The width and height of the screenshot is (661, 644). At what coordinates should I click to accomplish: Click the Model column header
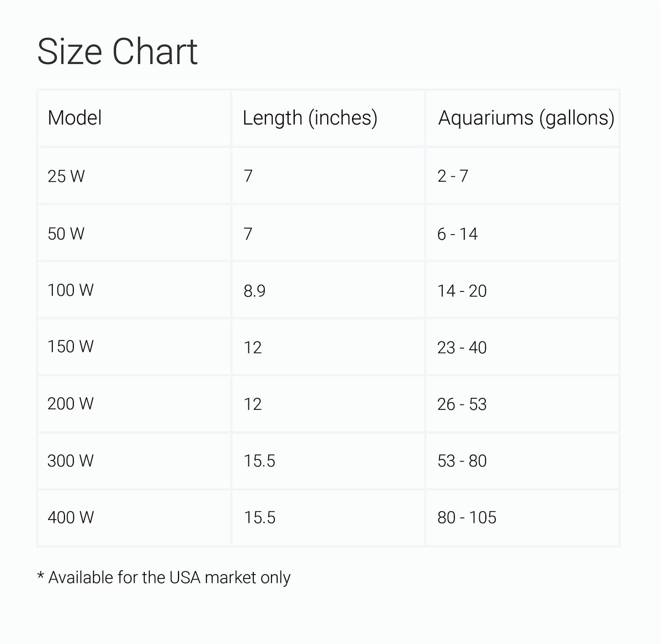tap(75, 118)
